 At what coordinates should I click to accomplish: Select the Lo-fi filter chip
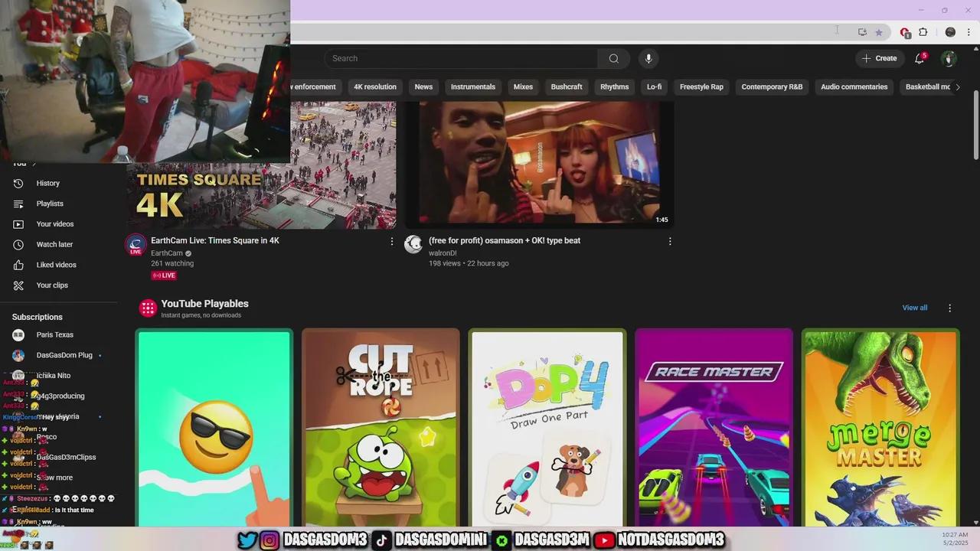654,86
